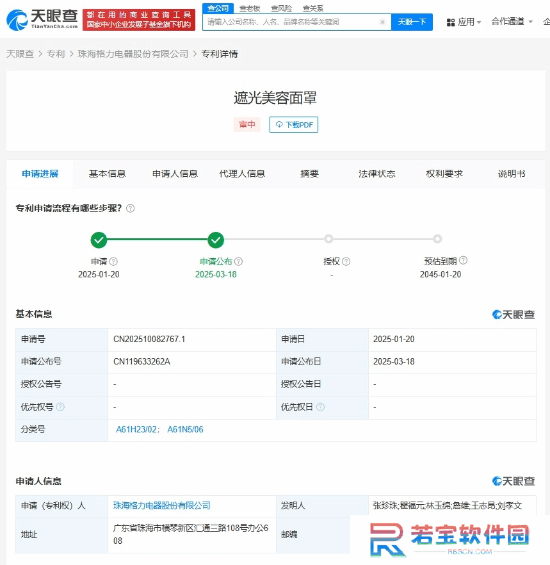Click the Tianyancha logo
Viewport: 550px width, 565px height.
click(42, 19)
